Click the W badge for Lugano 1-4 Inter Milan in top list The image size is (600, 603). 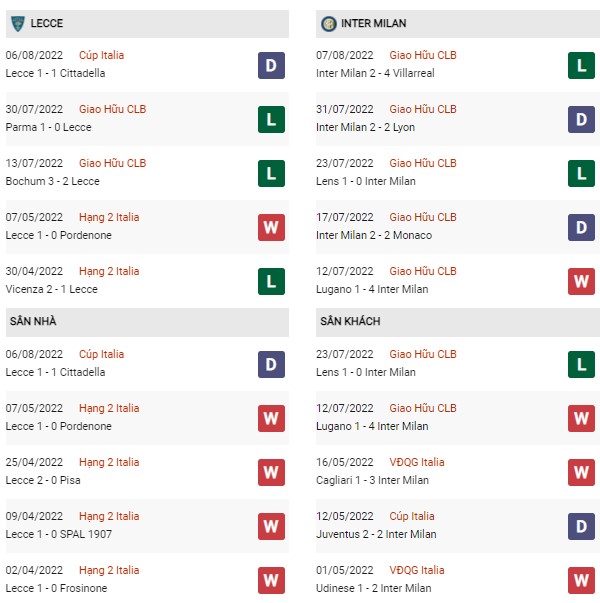point(581,282)
